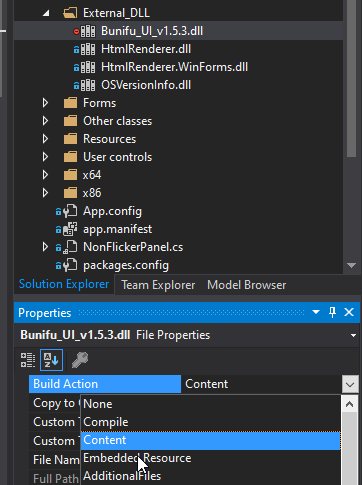Choose Compile in Build Action list
The image size is (362, 485).
211,422
